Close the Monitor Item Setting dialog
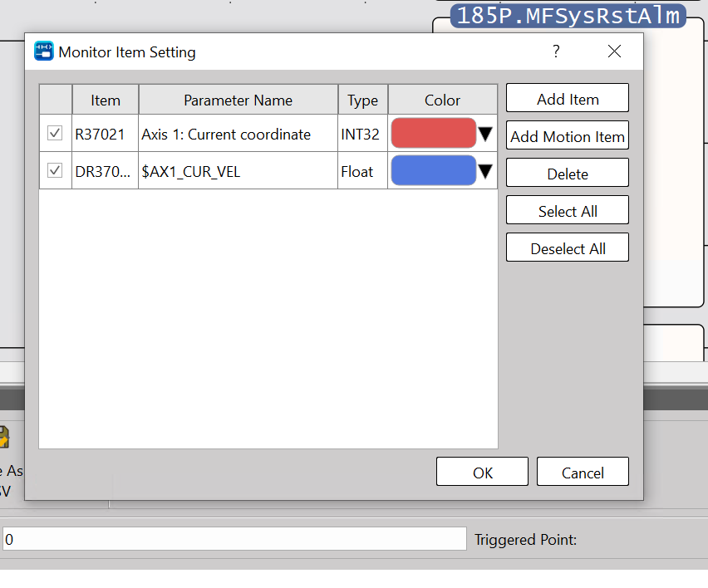The image size is (708, 588). point(614,51)
